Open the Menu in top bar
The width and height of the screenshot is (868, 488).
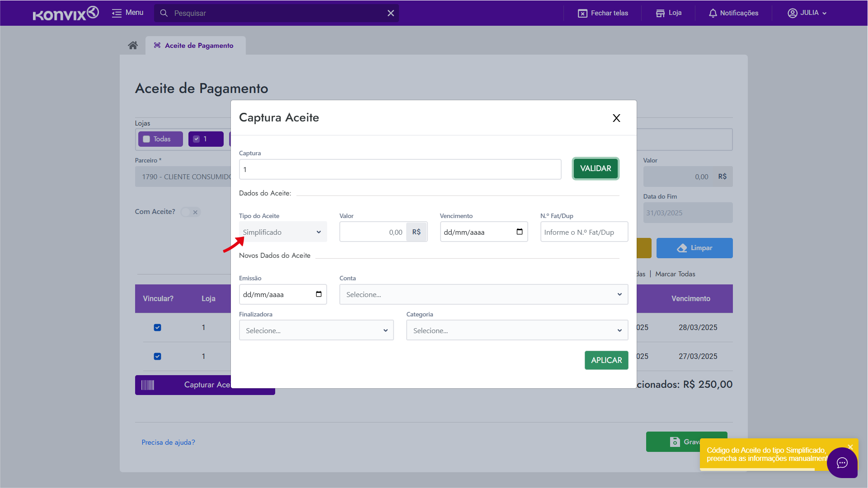(x=128, y=13)
